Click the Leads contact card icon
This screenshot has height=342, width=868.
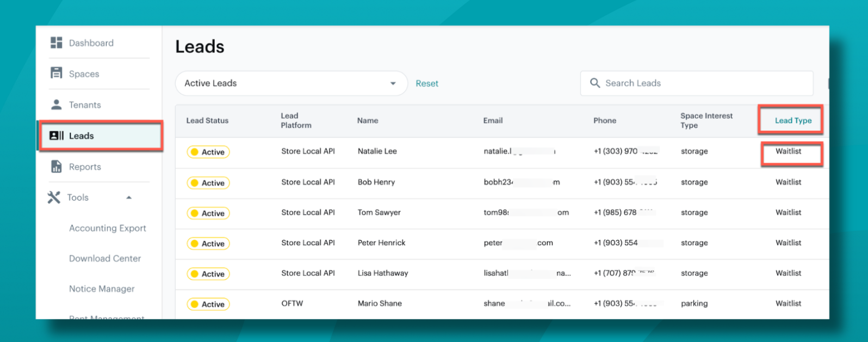[x=56, y=136]
